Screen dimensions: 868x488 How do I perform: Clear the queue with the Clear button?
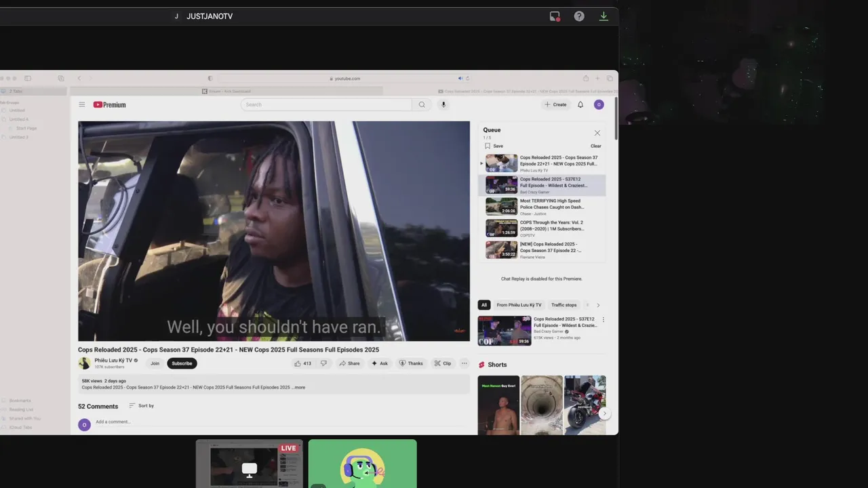(x=595, y=146)
